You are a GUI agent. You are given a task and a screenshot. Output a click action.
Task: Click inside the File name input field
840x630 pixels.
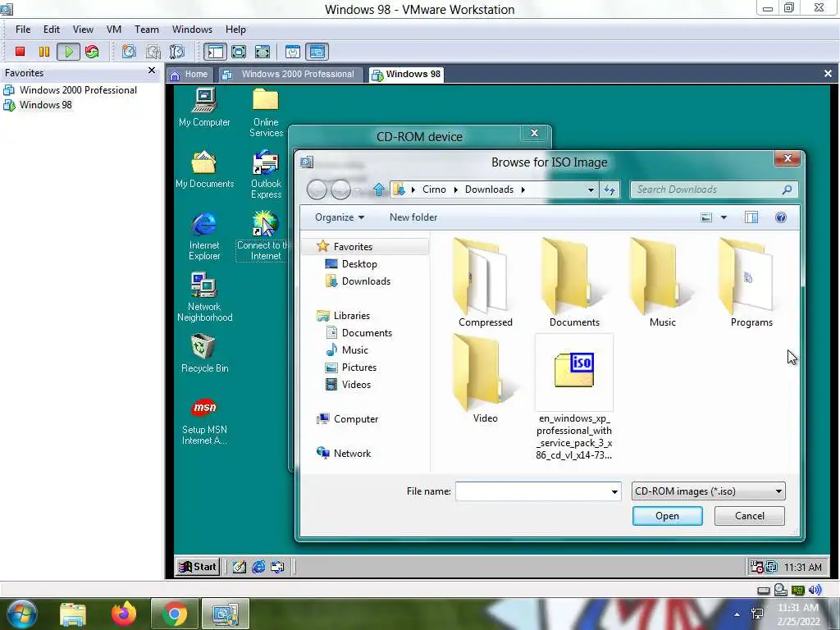[x=532, y=491]
